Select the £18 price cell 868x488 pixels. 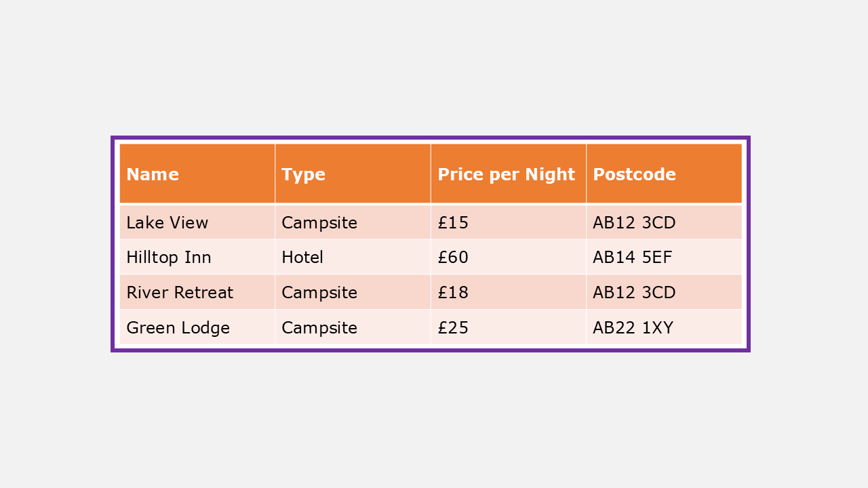click(x=508, y=293)
